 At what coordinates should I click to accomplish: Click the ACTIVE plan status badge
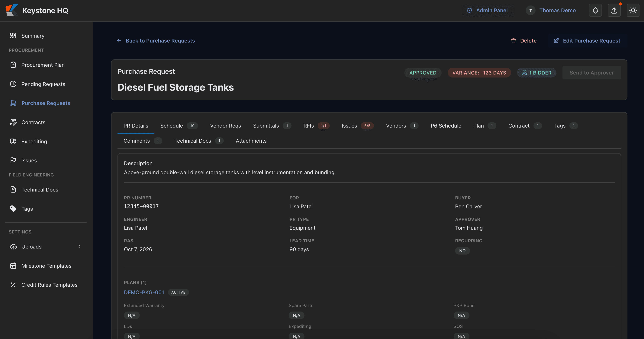tap(178, 292)
